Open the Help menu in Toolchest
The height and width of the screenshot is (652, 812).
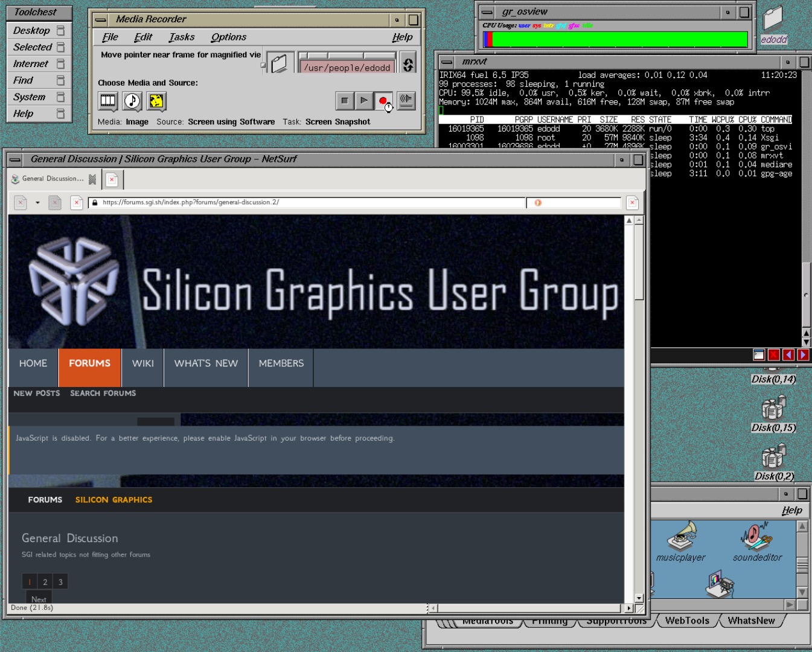pyautogui.click(x=39, y=113)
